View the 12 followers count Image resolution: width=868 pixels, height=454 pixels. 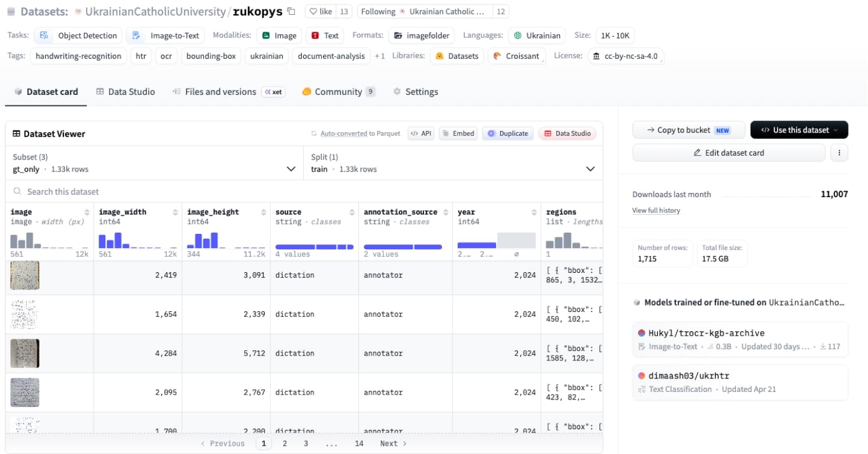pyautogui.click(x=501, y=11)
